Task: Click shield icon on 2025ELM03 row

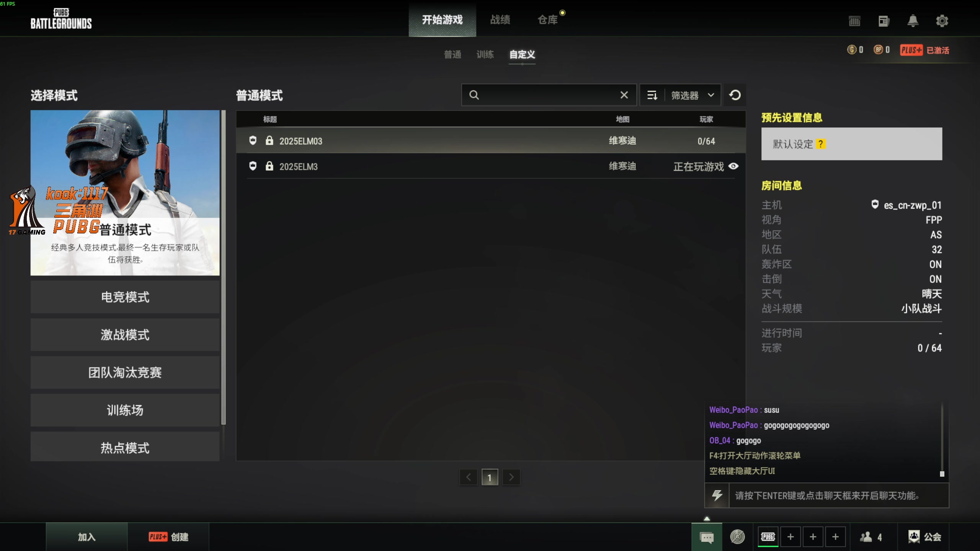Action: point(253,140)
